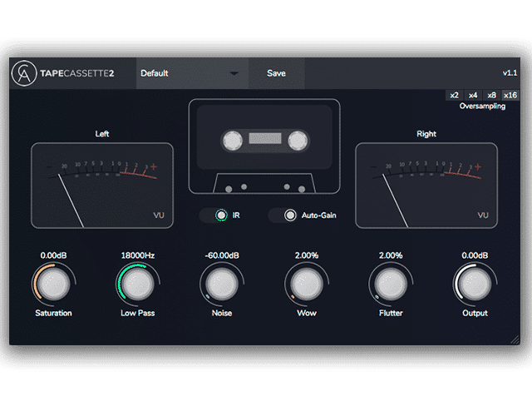Click the Flutter value 2.00%
Image resolution: width=532 pixels, height=416 pixels.
(x=391, y=255)
